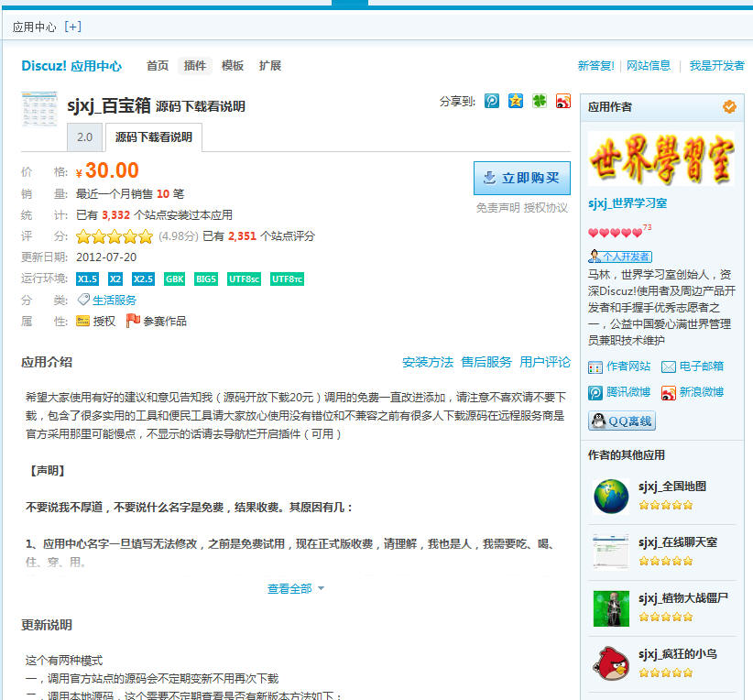Click the update date 2012-07-20
This screenshot has width=753, height=700.
[106, 257]
